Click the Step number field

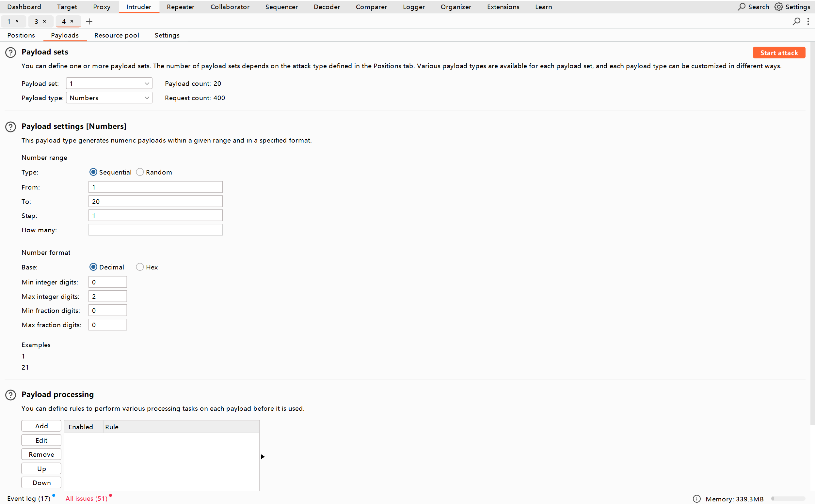[155, 215]
